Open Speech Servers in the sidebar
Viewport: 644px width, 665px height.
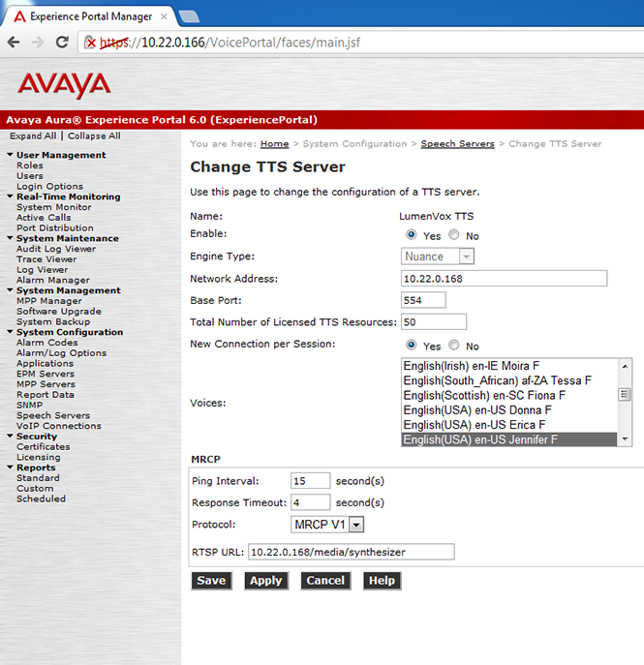[53, 415]
